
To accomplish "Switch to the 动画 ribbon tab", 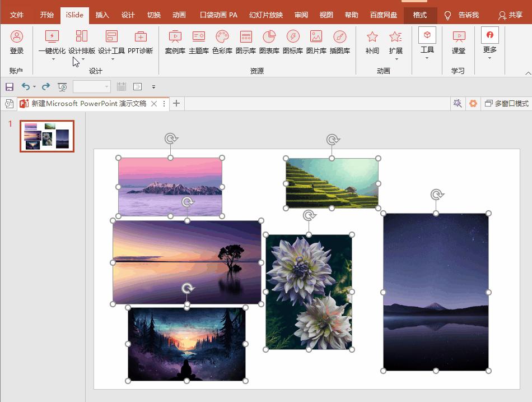I will [179, 15].
